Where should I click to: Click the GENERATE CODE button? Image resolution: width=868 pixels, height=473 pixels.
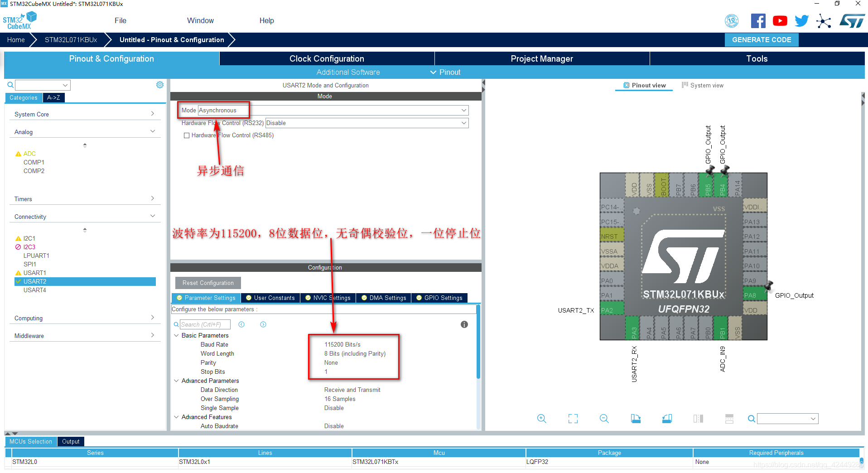click(x=762, y=40)
